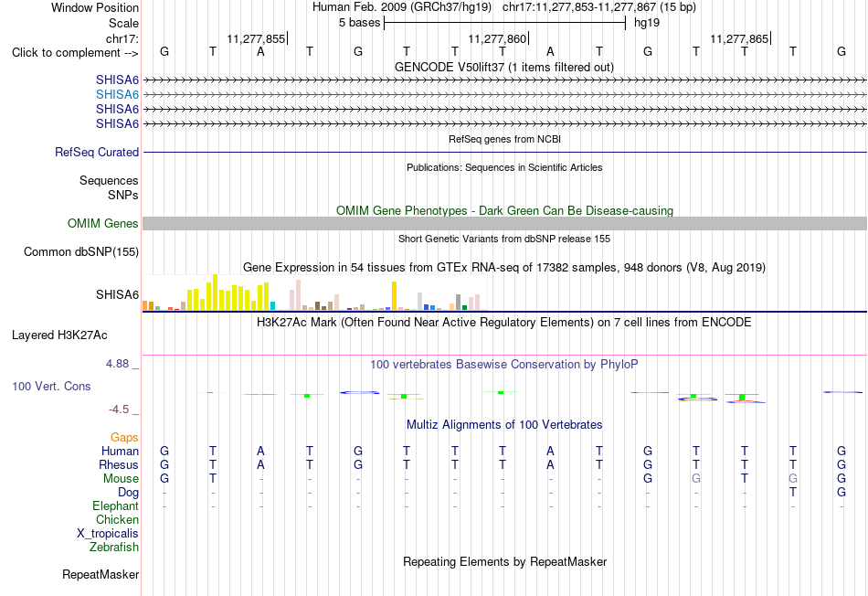Click the Zebrafish species label
868x596 pixels.
pos(113,548)
